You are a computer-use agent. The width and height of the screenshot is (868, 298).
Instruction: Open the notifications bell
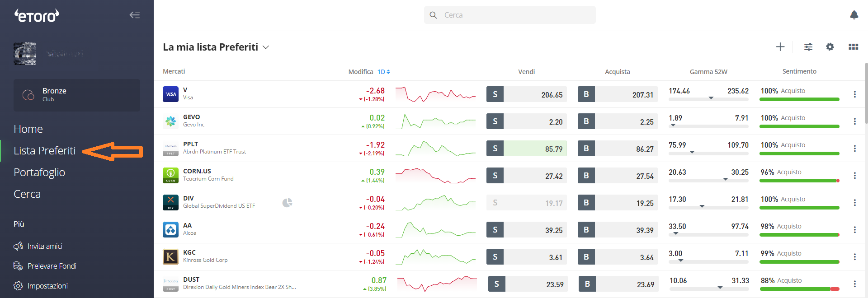(x=854, y=15)
